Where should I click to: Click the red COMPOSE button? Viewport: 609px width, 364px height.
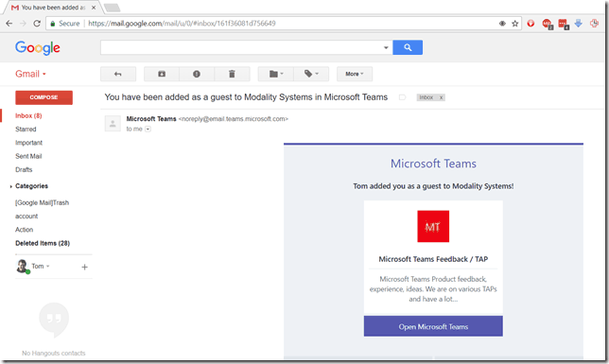click(43, 97)
